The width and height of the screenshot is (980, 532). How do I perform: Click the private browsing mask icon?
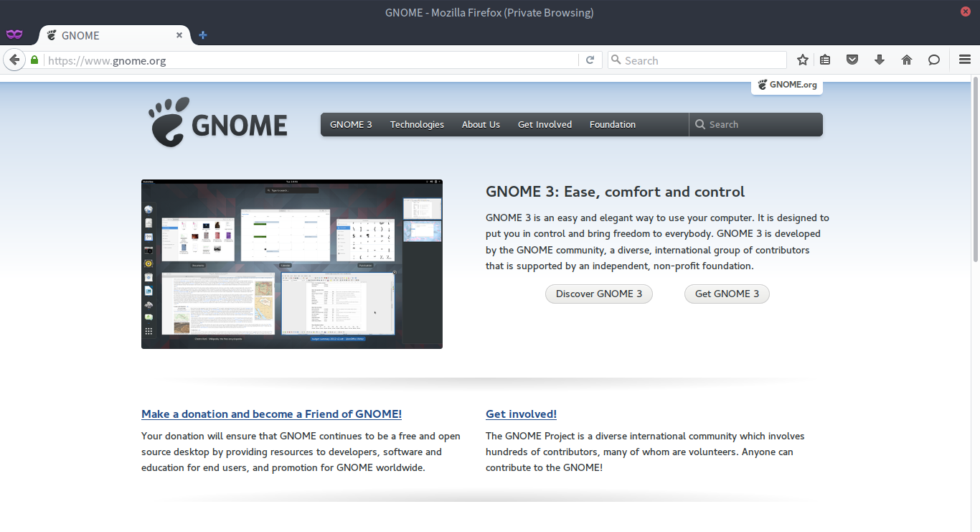tap(14, 34)
